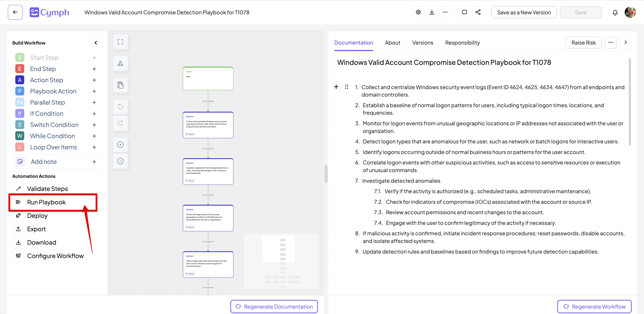Open the auto-layout workflow arrangement tool
Screen dimensions: 644x314
coord(120,63)
